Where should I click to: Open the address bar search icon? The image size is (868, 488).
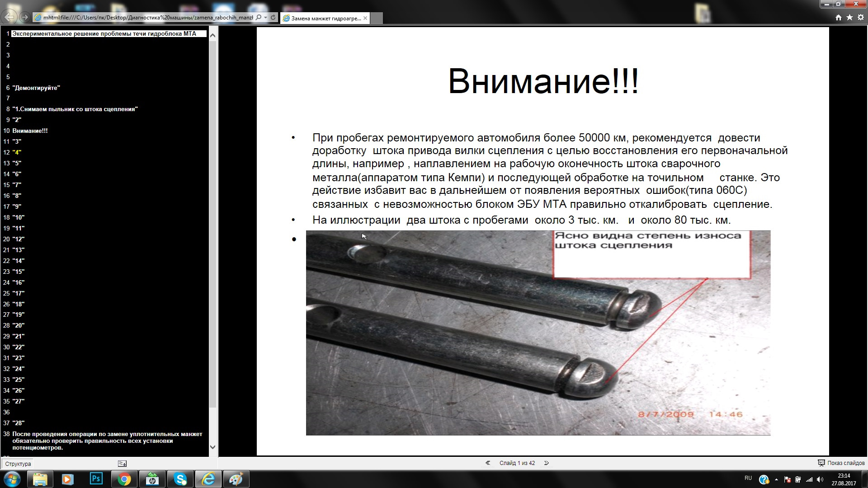[259, 18]
